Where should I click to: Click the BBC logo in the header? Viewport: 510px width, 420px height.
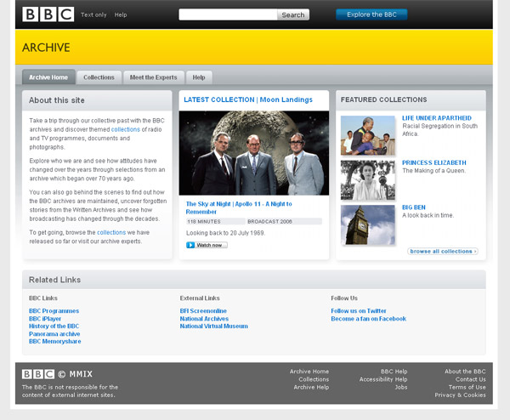tap(48, 14)
